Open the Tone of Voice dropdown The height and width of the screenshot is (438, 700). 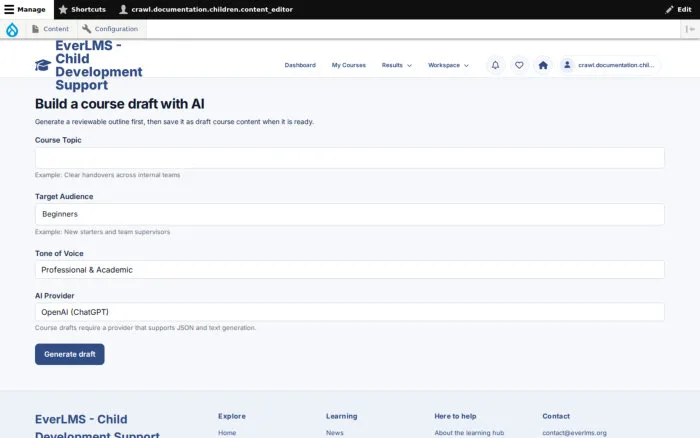[350, 270]
